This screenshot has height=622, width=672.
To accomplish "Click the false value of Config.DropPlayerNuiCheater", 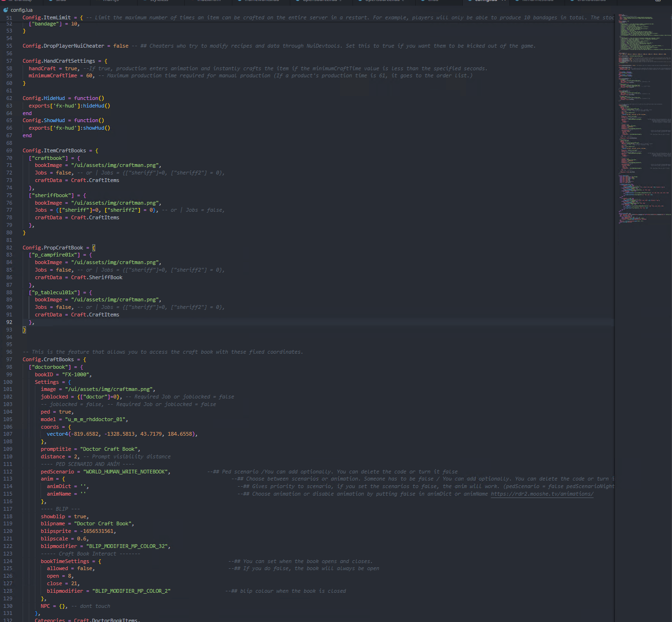I will (x=121, y=46).
